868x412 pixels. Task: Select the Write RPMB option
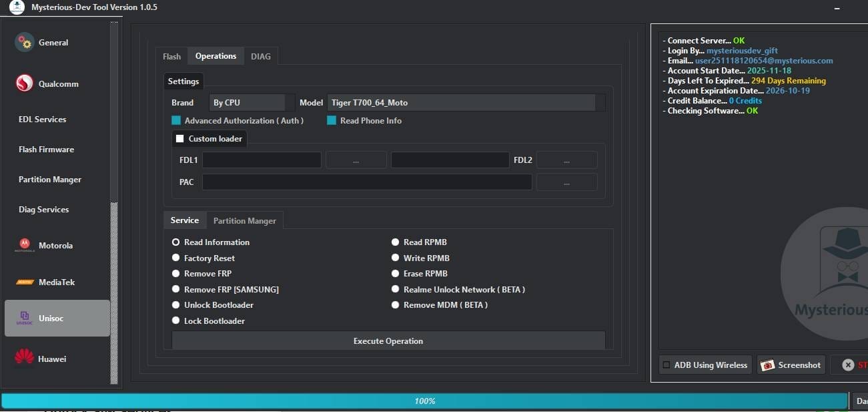point(395,258)
